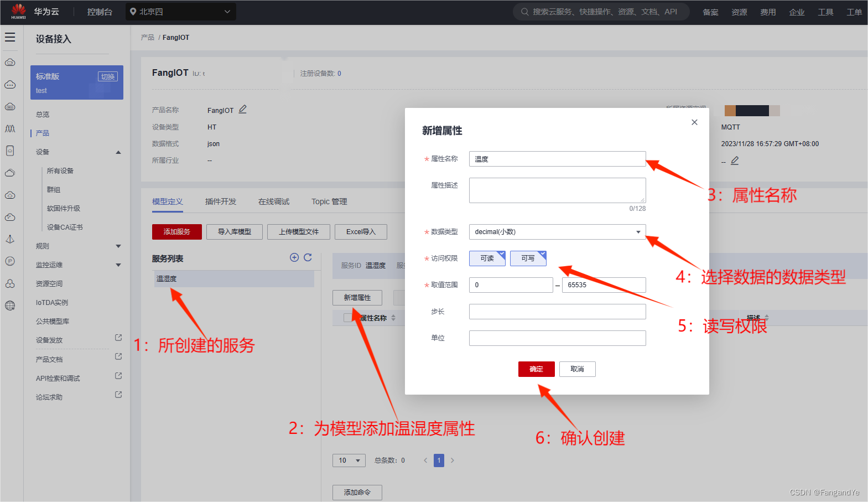
Task: Click the 确定 confirm button
Action: [x=537, y=369]
